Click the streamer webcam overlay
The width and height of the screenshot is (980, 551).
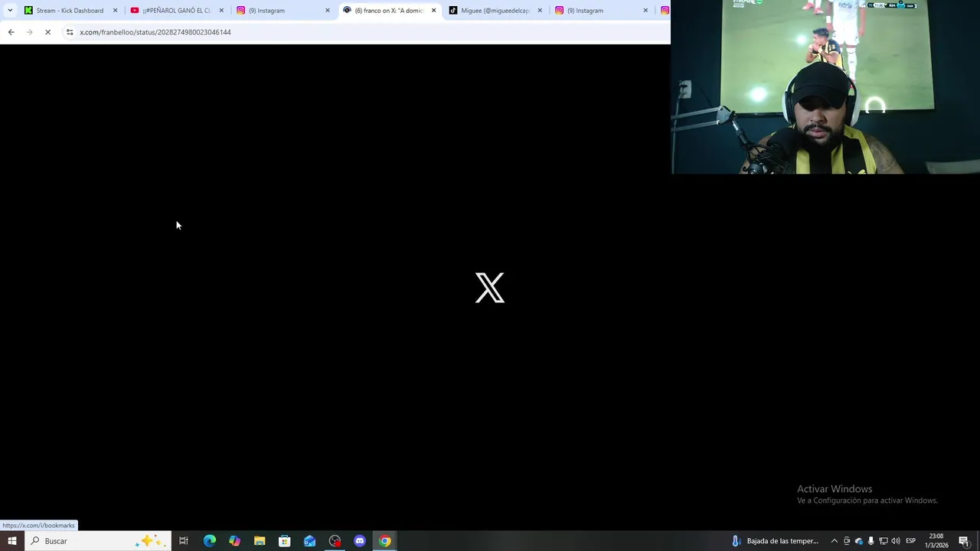click(825, 87)
